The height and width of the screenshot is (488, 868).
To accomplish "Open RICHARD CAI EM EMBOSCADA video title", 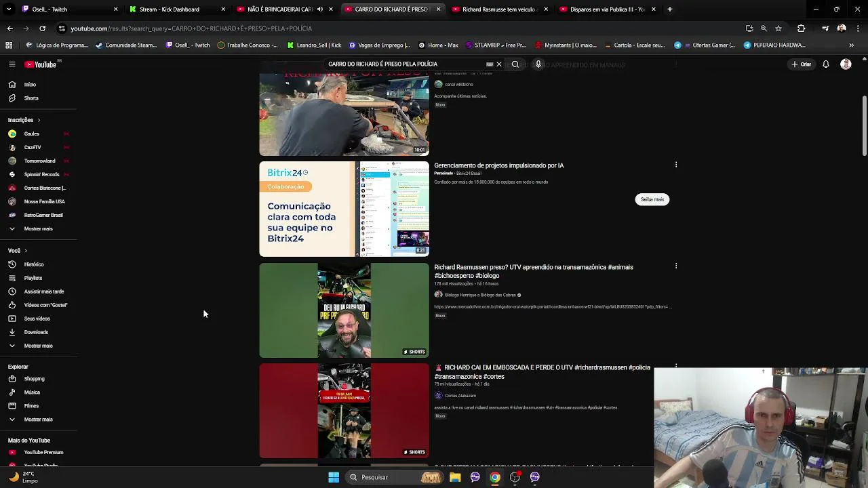I will (x=542, y=372).
